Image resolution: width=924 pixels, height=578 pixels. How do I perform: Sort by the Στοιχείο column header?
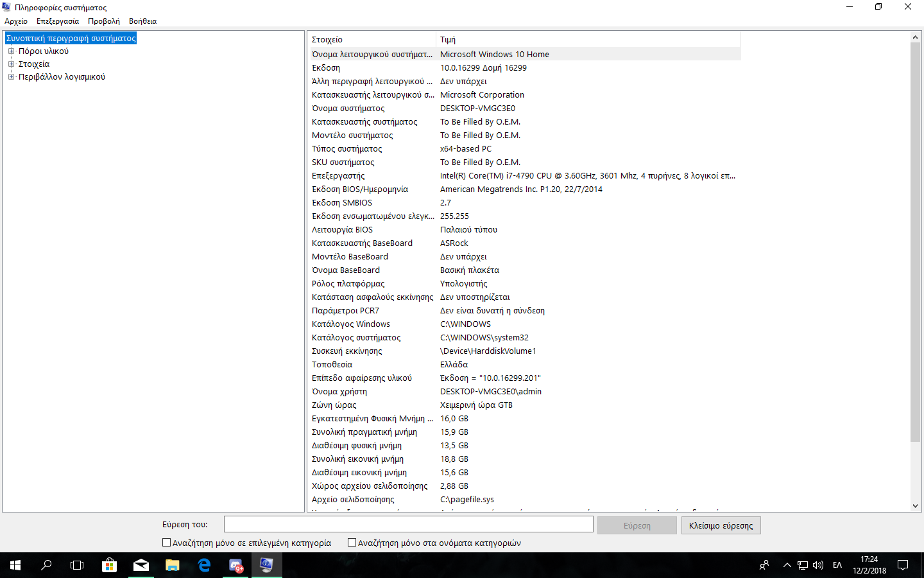pyautogui.click(x=372, y=40)
